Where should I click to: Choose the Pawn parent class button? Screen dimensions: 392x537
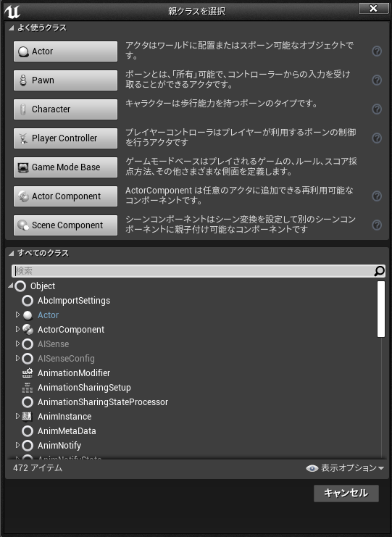(x=65, y=80)
